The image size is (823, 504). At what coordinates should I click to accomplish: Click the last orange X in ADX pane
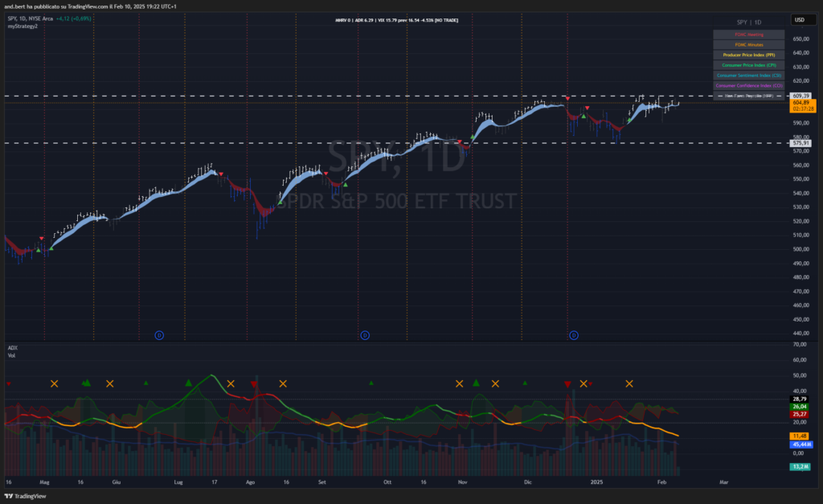629,384
